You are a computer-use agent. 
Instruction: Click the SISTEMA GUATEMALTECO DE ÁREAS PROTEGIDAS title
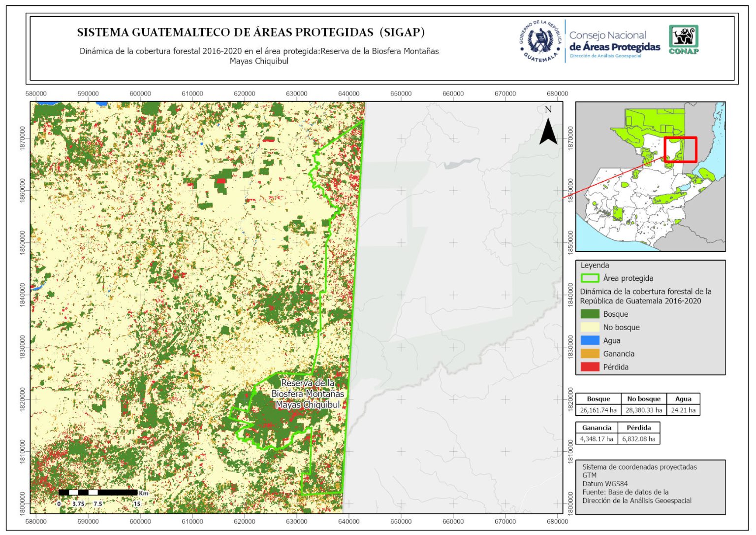(x=251, y=33)
